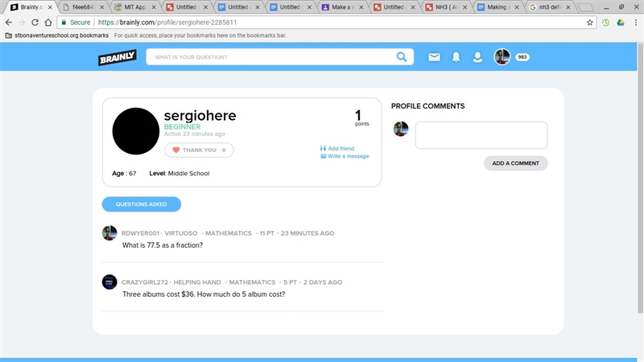Click the search magnifier icon
Screen dimensions: 644x362
402,57
